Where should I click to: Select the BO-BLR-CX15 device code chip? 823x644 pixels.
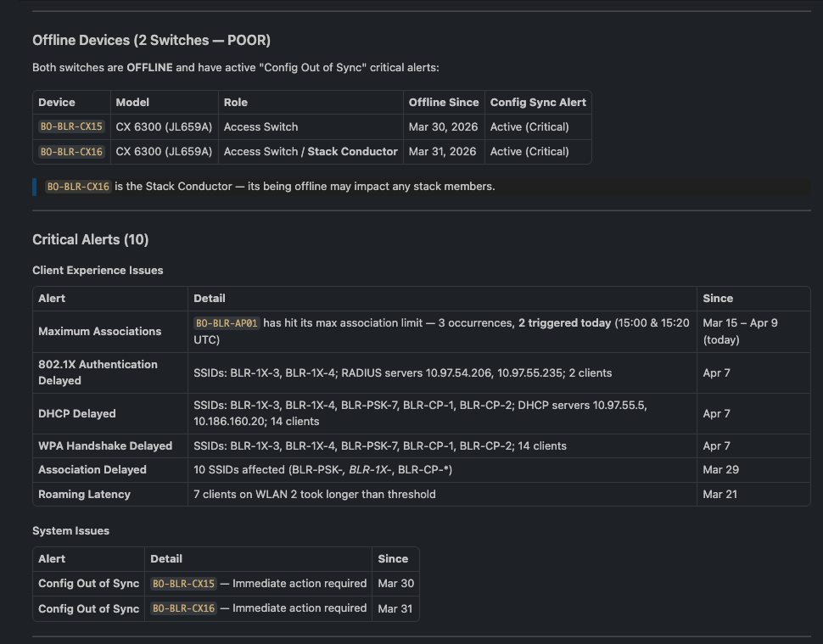coord(71,126)
